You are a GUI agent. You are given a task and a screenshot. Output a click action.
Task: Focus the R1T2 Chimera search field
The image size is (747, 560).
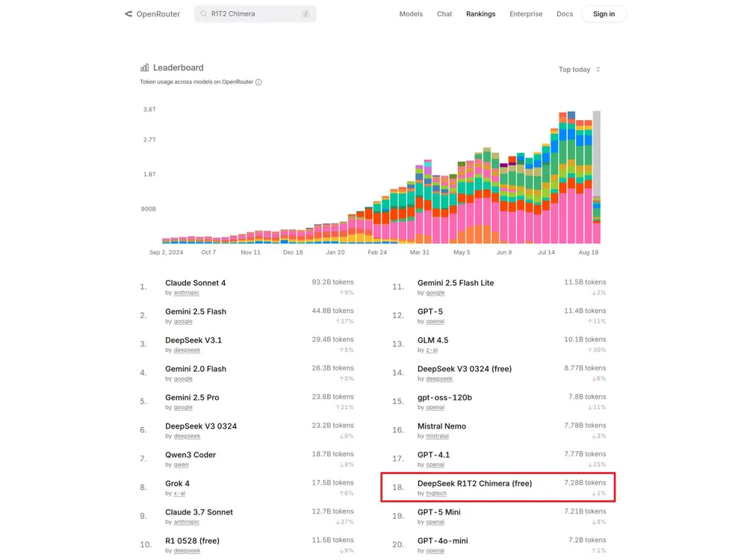254,14
